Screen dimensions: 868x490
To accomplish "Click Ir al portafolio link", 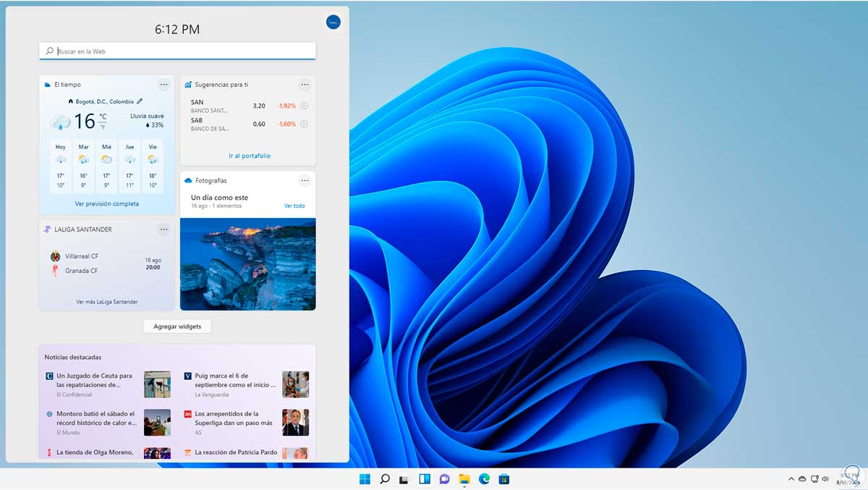I will (250, 156).
